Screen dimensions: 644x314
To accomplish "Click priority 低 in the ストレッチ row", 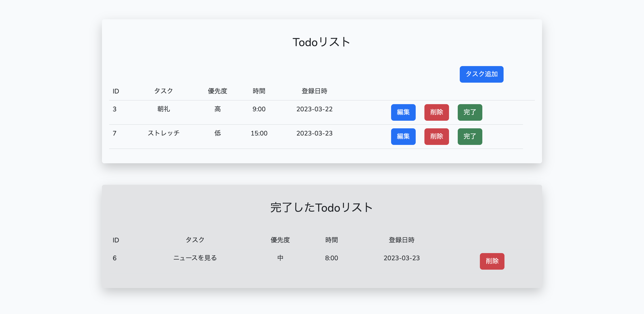I will click(x=218, y=133).
